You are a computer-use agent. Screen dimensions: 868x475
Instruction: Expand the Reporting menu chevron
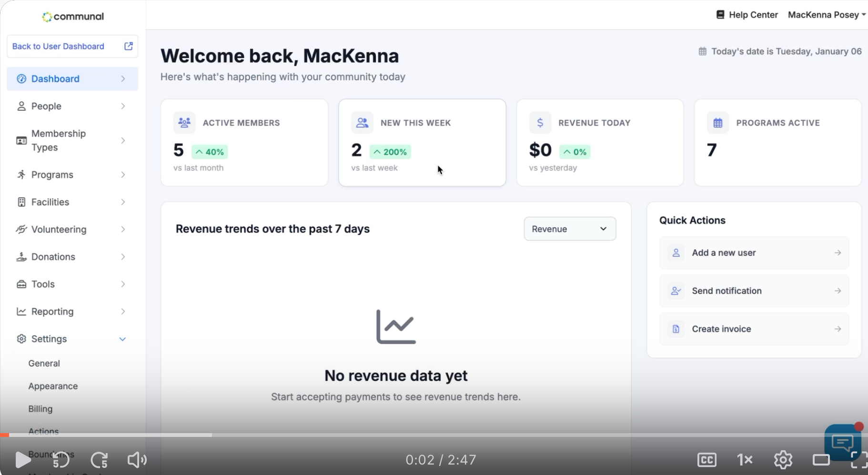(x=123, y=311)
